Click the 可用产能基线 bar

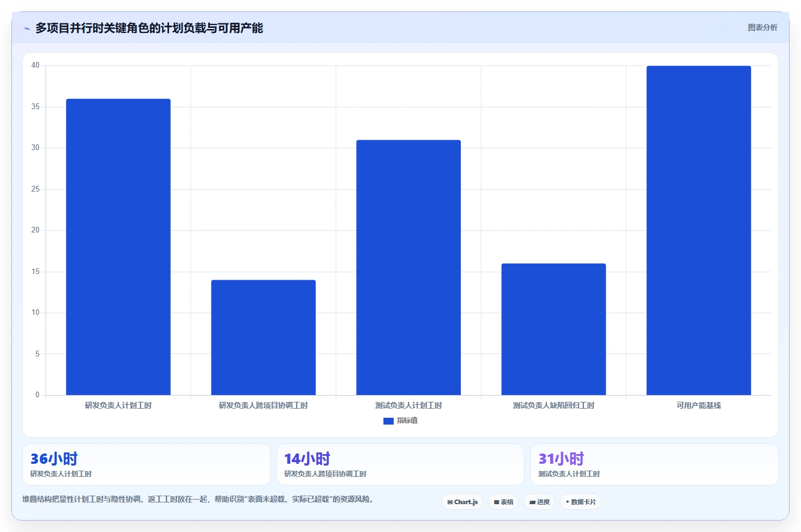(x=699, y=230)
